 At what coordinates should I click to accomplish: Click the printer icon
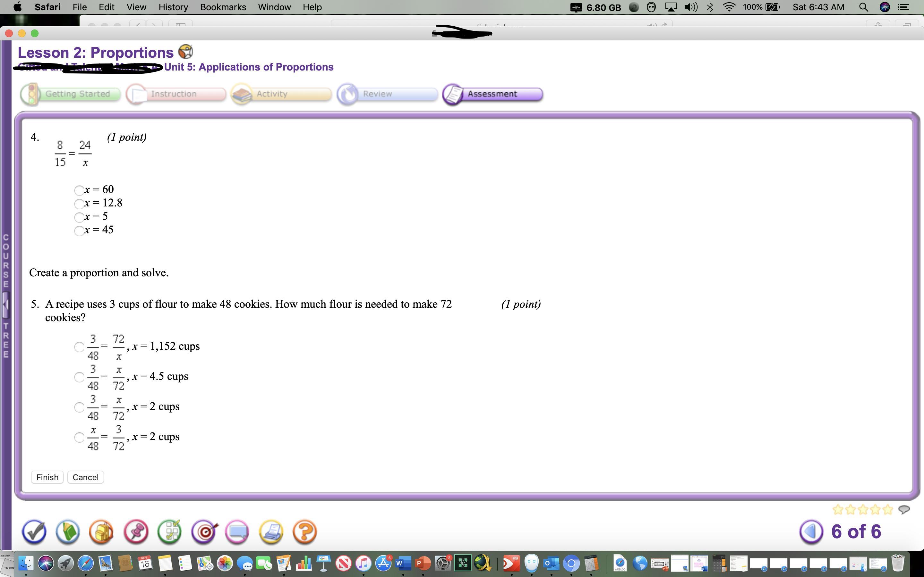click(271, 531)
